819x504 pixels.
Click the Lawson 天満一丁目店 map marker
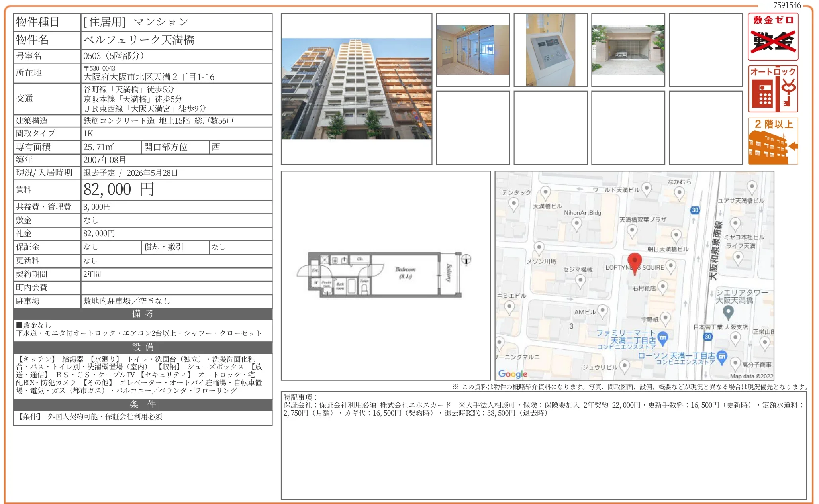point(721,356)
